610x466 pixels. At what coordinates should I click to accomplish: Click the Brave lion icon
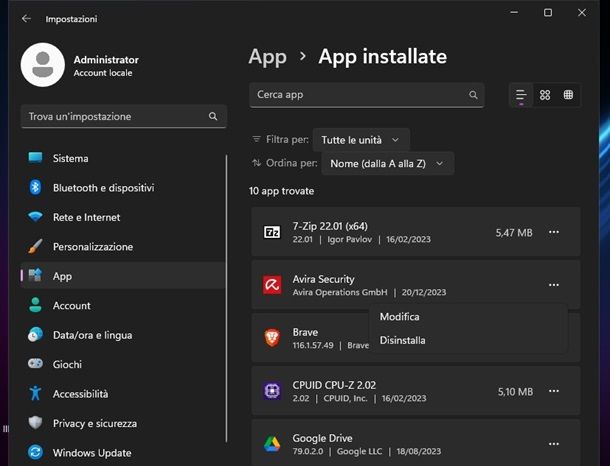(272, 338)
